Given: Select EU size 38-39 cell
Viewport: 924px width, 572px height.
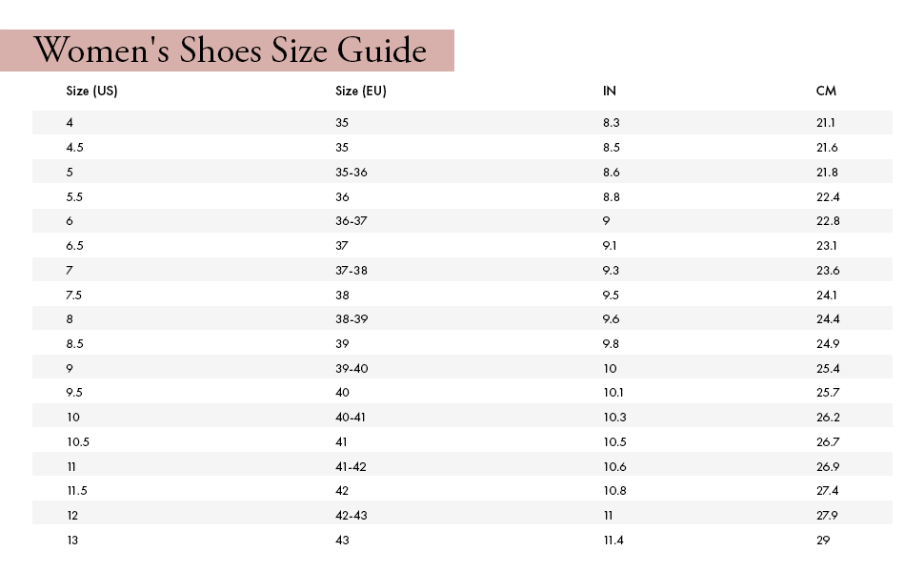Looking at the screenshot, I should 352,319.
